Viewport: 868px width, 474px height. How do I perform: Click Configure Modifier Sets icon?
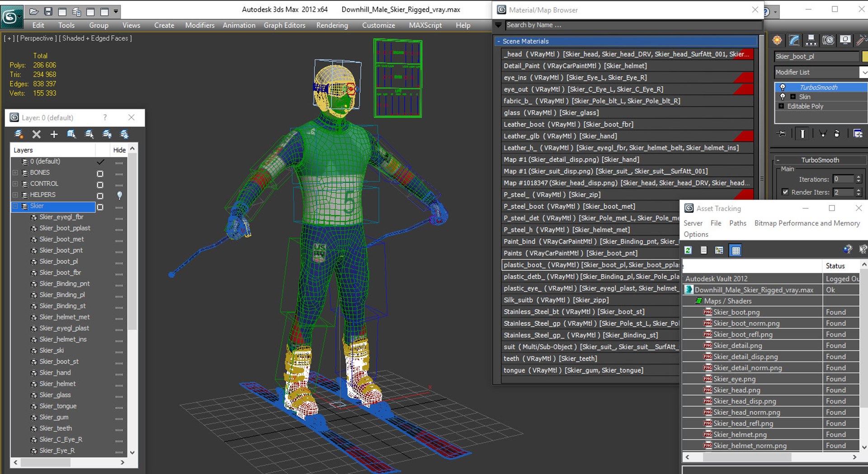(x=858, y=133)
